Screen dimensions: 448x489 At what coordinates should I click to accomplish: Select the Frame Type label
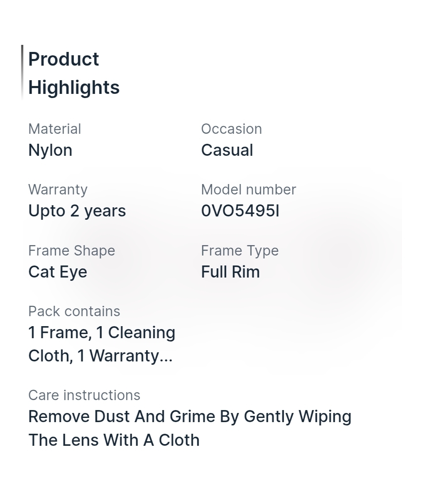click(x=240, y=251)
